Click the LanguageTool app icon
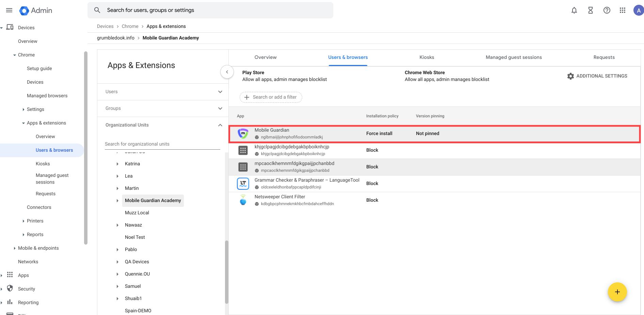The width and height of the screenshot is (644, 315). coord(243,184)
